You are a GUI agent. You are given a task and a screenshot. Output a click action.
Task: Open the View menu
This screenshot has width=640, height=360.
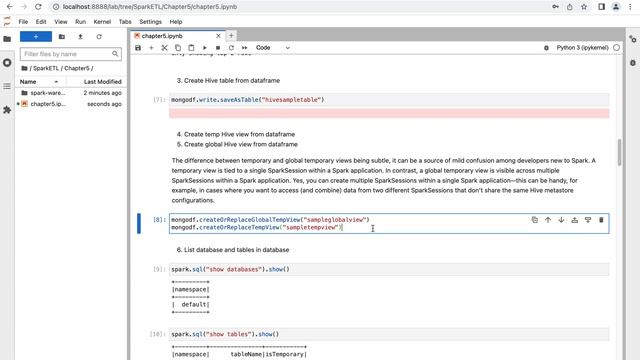pos(61,22)
